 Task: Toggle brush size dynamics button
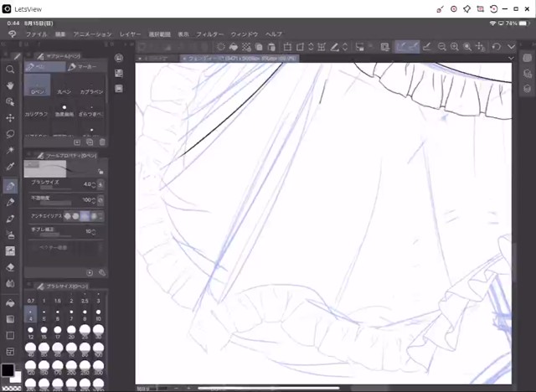pyautogui.click(x=100, y=184)
